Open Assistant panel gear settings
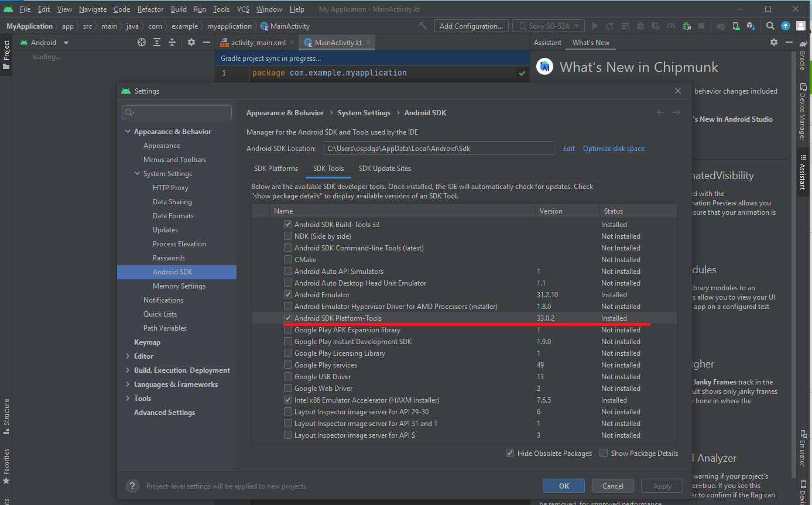Image resolution: width=812 pixels, height=505 pixels. [x=774, y=42]
